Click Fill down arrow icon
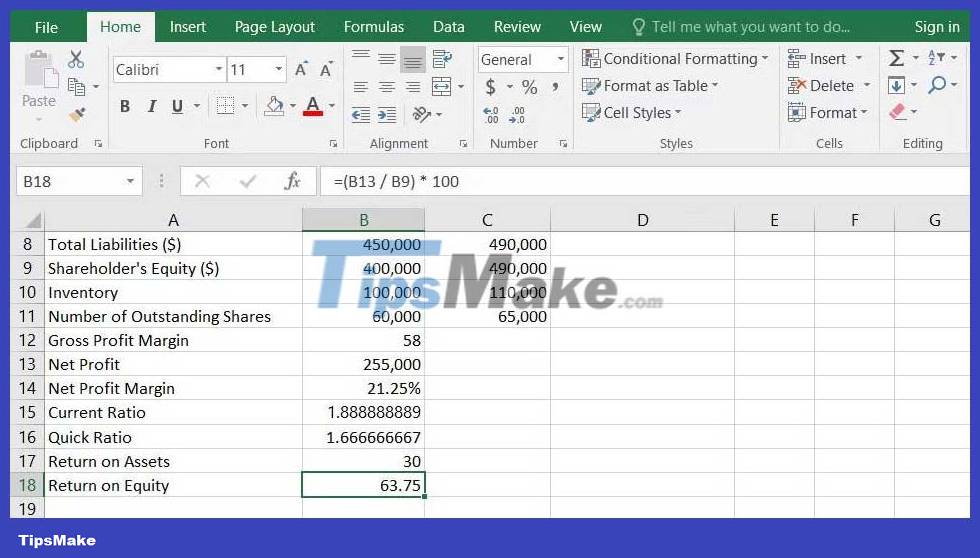 (896, 85)
